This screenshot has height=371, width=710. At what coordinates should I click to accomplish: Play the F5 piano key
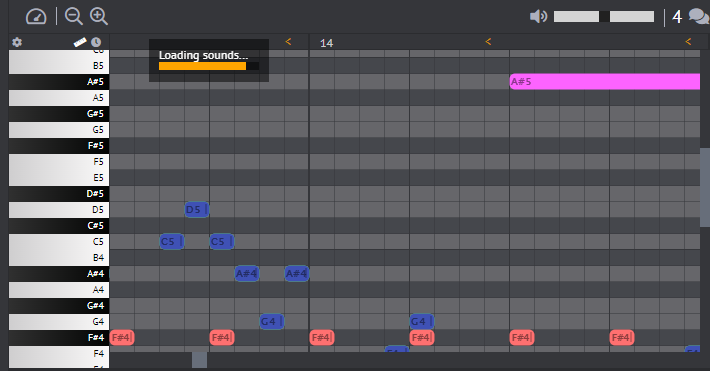point(59,162)
